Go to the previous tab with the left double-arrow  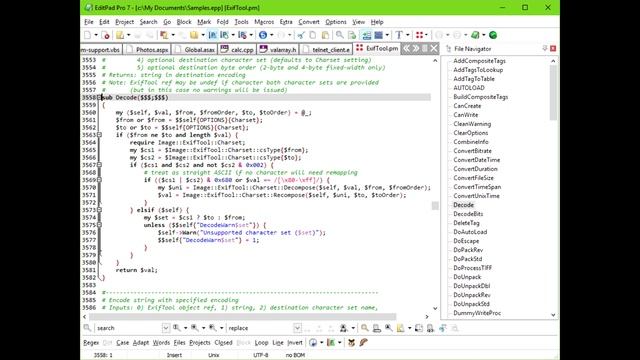tap(407, 49)
